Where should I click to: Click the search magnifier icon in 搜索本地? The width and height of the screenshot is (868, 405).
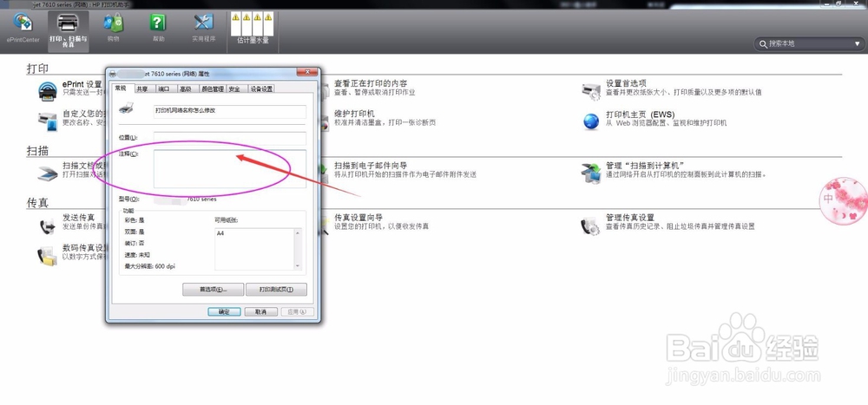[763, 43]
